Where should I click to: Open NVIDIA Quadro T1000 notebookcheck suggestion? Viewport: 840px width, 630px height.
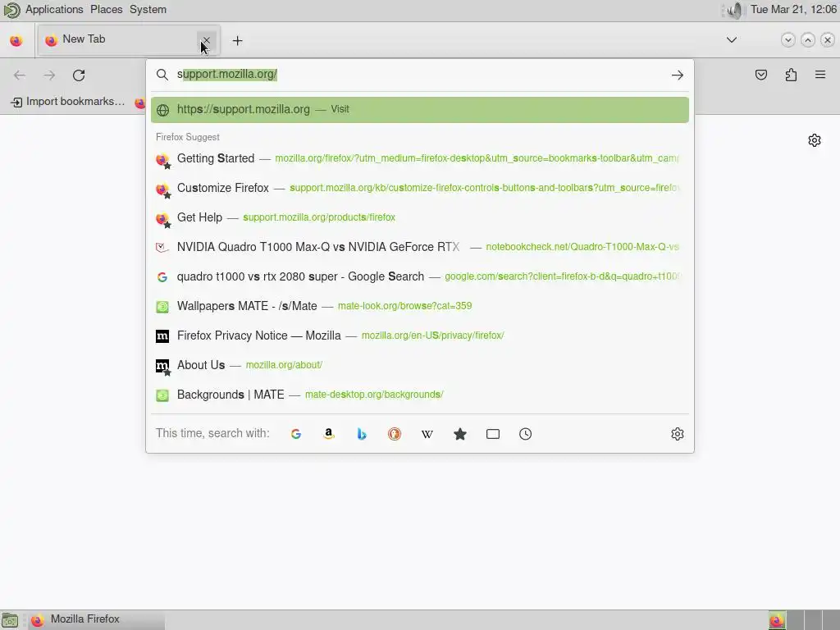tap(419, 247)
